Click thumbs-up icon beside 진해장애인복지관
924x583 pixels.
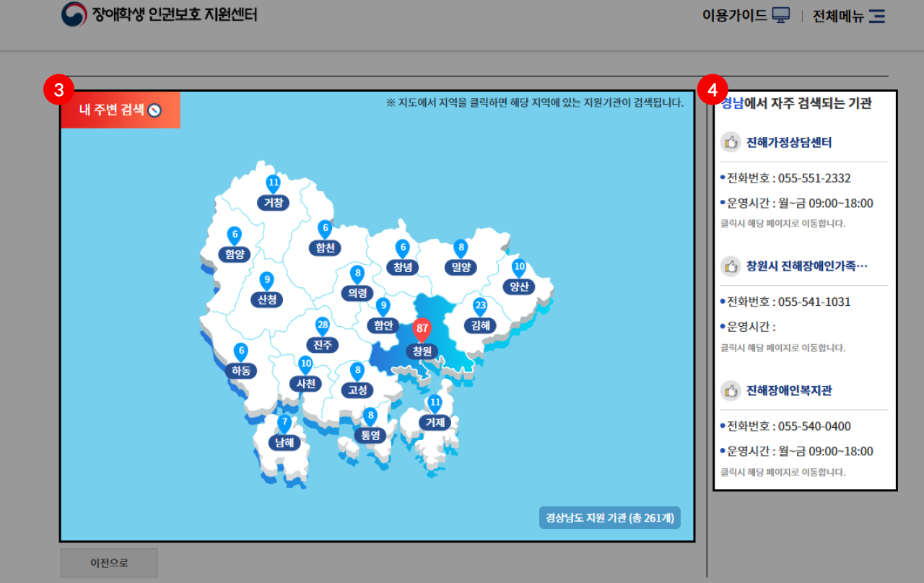coord(731,390)
